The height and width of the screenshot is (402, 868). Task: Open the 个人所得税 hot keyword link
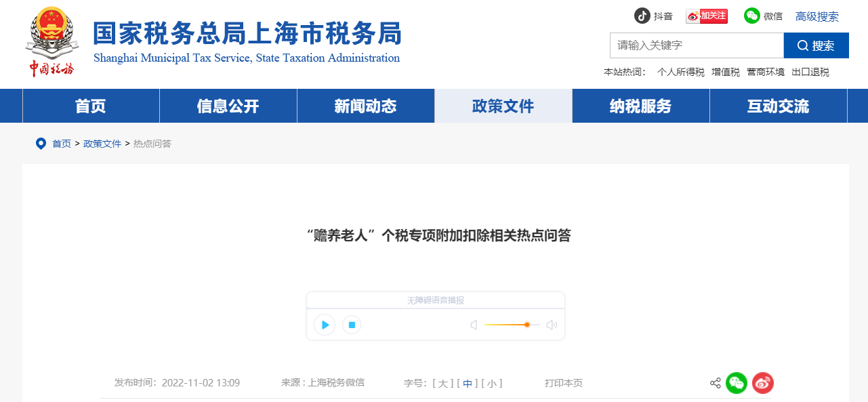coord(680,71)
